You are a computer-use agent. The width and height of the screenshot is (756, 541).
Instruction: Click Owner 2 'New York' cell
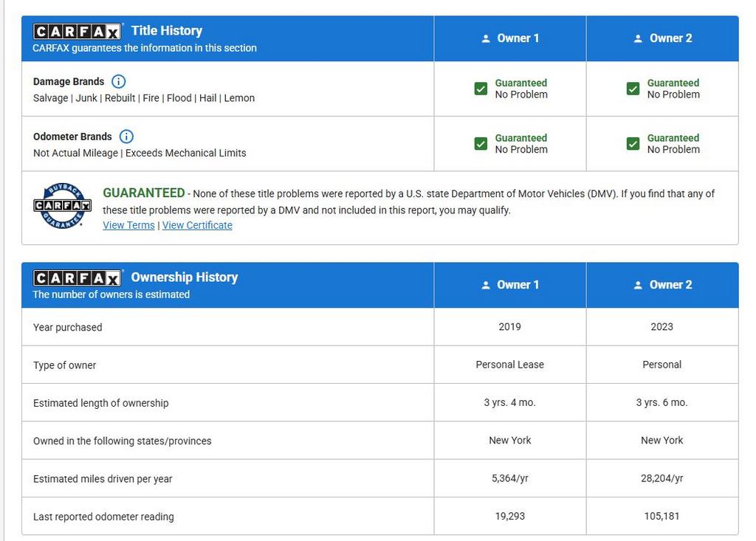pyautogui.click(x=662, y=440)
